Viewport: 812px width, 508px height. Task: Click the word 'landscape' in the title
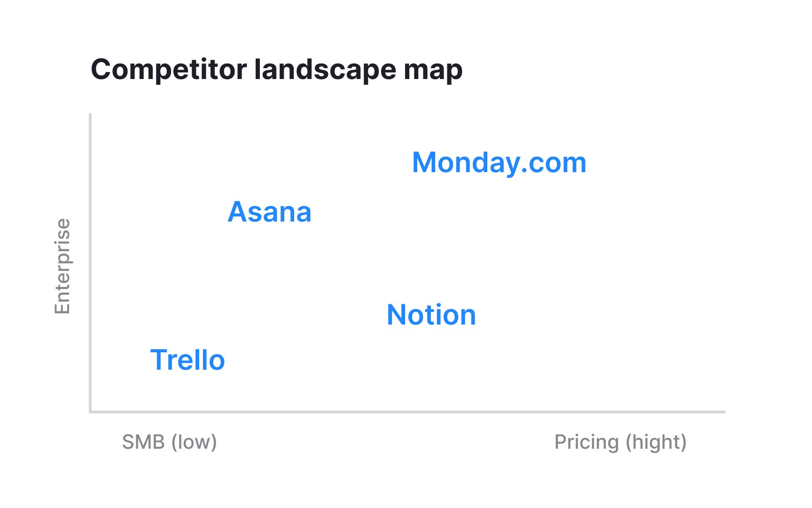tap(325, 70)
